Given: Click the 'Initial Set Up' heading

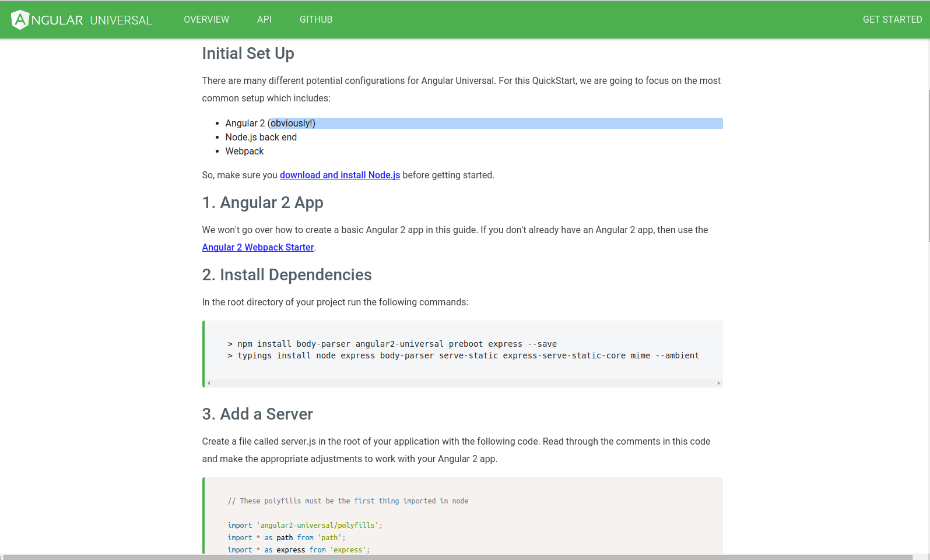Looking at the screenshot, I should [248, 54].
